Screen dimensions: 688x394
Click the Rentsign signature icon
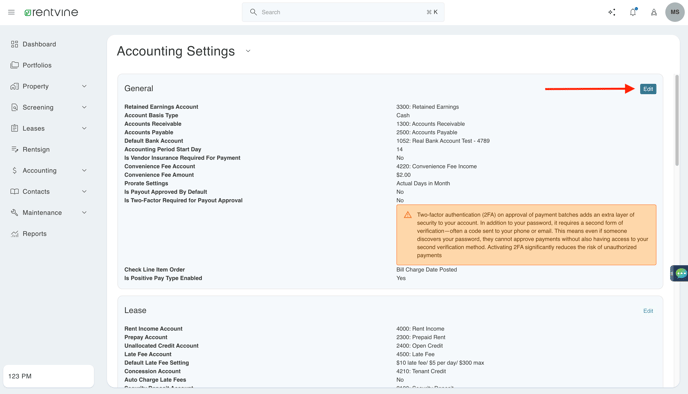pos(14,149)
